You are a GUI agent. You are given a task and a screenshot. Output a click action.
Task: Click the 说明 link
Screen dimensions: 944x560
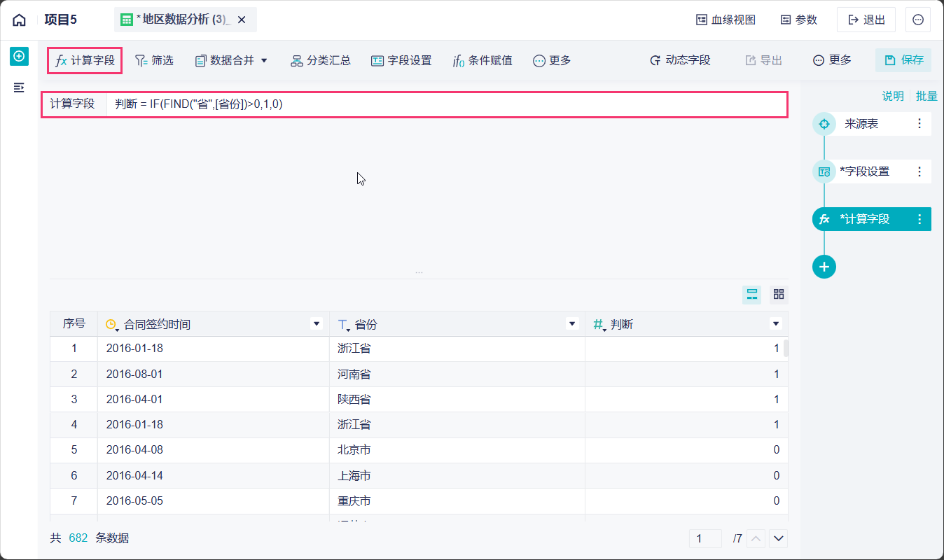point(893,96)
